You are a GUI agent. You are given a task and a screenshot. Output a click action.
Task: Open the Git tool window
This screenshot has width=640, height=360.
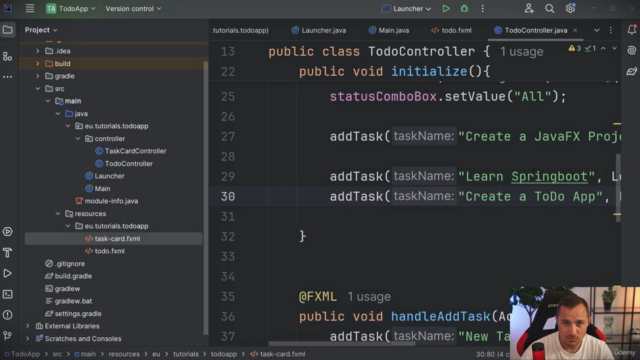click(x=7, y=336)
